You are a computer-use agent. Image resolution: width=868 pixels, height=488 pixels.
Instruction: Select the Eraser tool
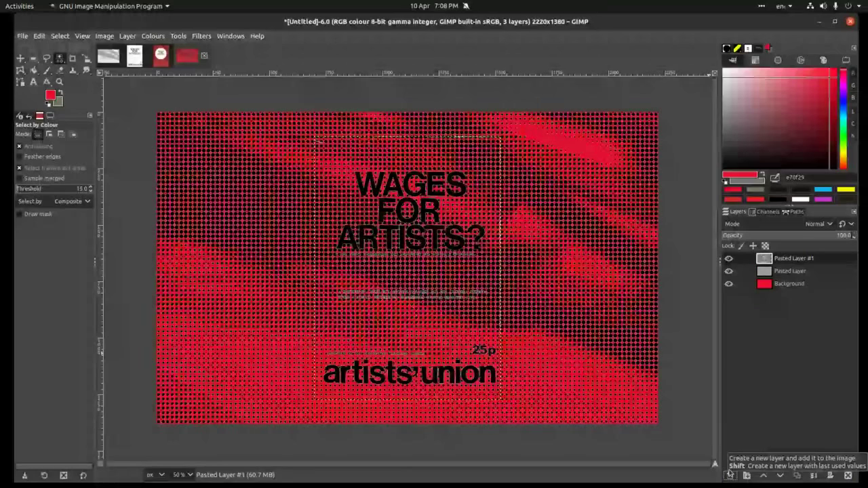tap(60, 70)
